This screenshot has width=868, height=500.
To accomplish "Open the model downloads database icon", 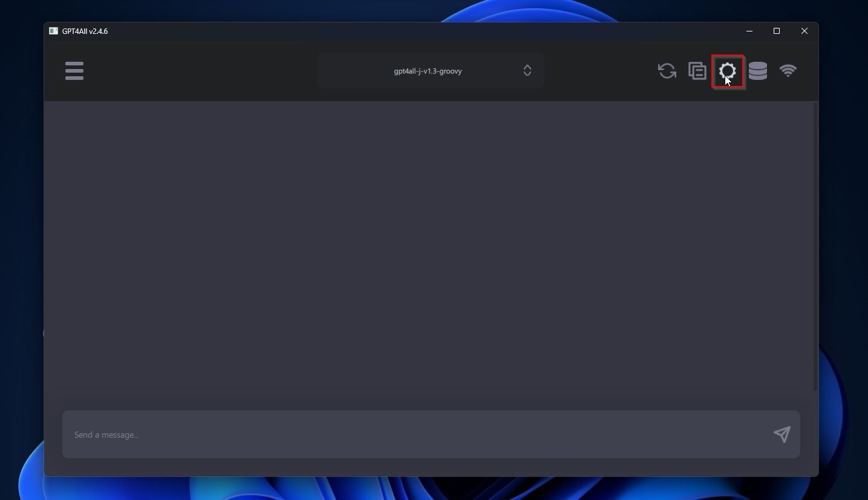I will tap(758, 71).
